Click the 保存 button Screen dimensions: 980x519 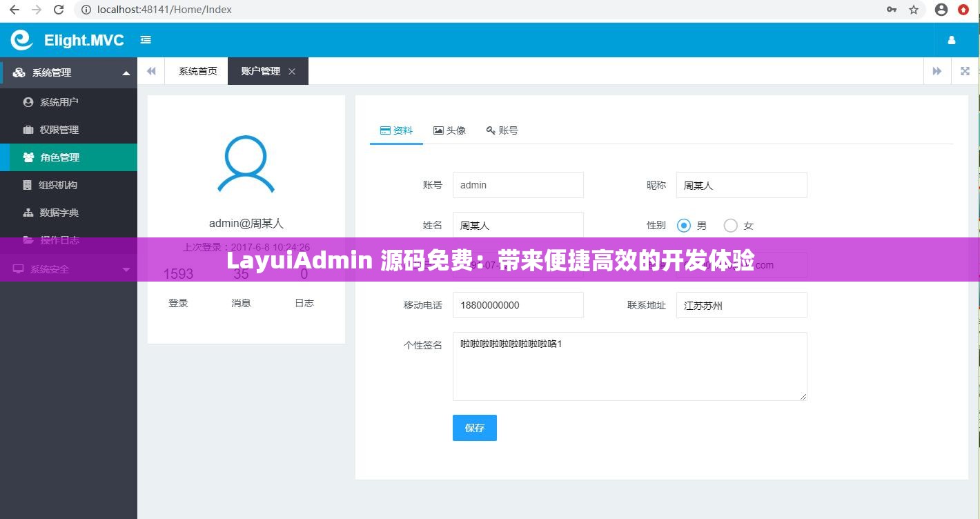click(474, 428)
